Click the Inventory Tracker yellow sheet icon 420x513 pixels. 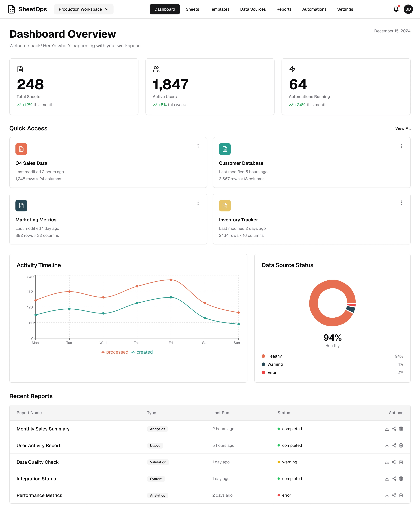tap(225, 206)
